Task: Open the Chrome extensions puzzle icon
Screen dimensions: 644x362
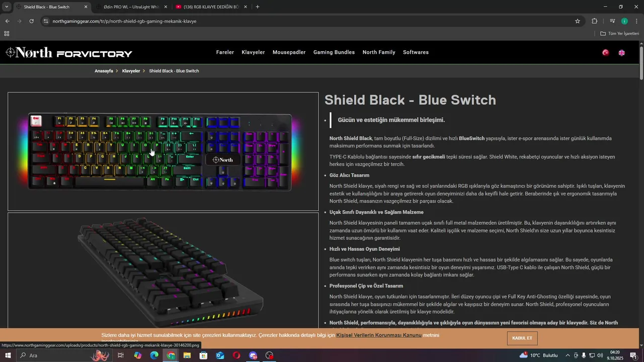Action: coord(595,21)
